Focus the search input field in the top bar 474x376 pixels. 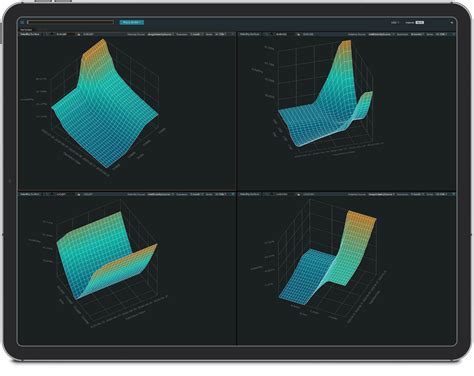(x=70, y=22)
